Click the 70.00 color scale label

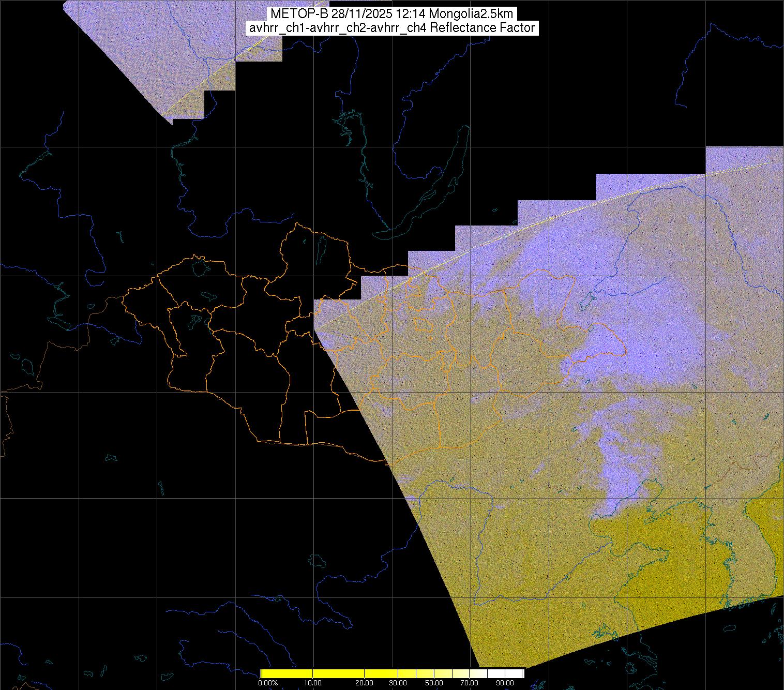(x=472, y=684)
